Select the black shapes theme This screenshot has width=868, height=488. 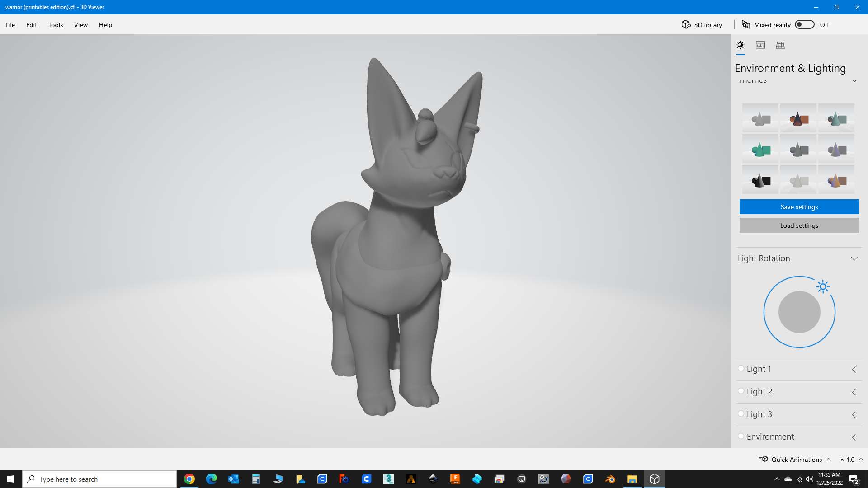coord(760,180)
